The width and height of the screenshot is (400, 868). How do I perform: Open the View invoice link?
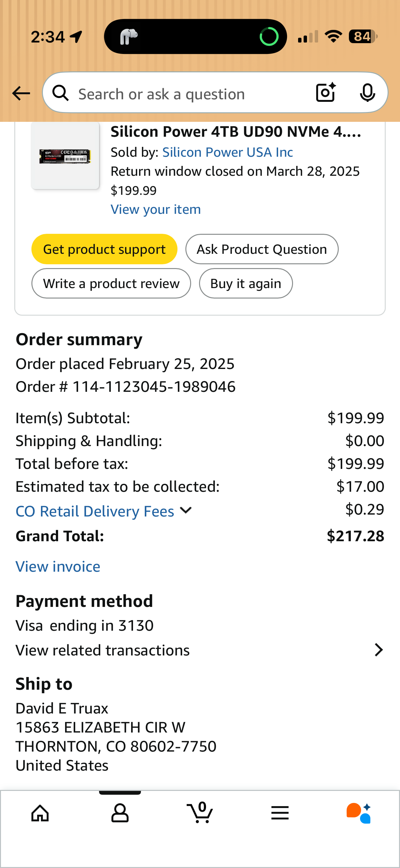(58, 566)
